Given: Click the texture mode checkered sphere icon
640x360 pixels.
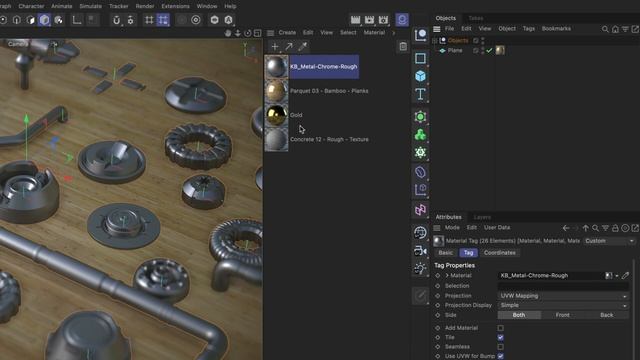Looking at the screenshot, I should [x=58, y=20].
